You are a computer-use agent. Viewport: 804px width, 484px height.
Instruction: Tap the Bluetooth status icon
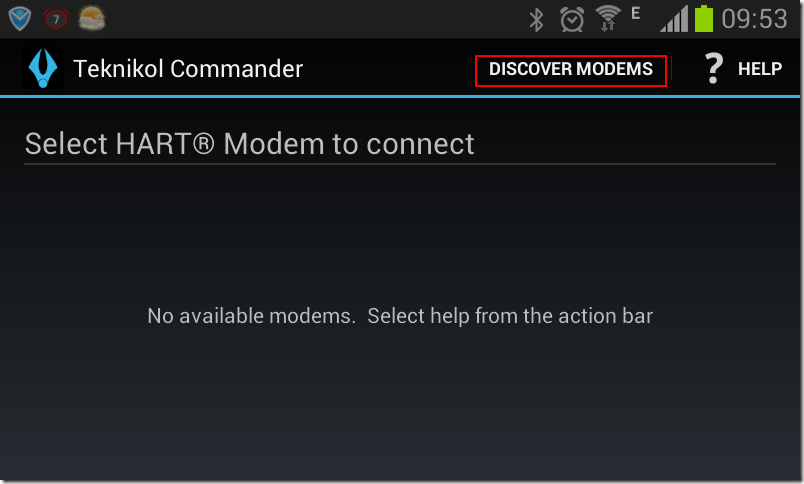click(536, 19)
